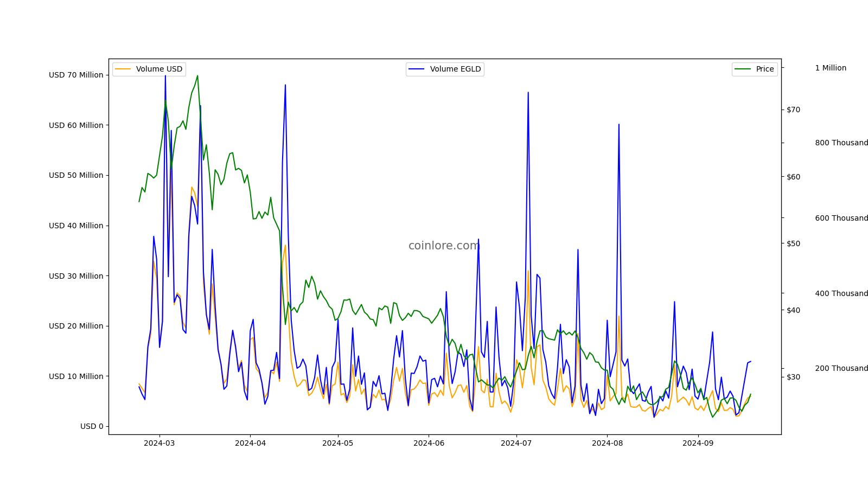Click the USD 10 Million axis label
The width and height of the screenshot is (868, 488).
coord(76,376)
